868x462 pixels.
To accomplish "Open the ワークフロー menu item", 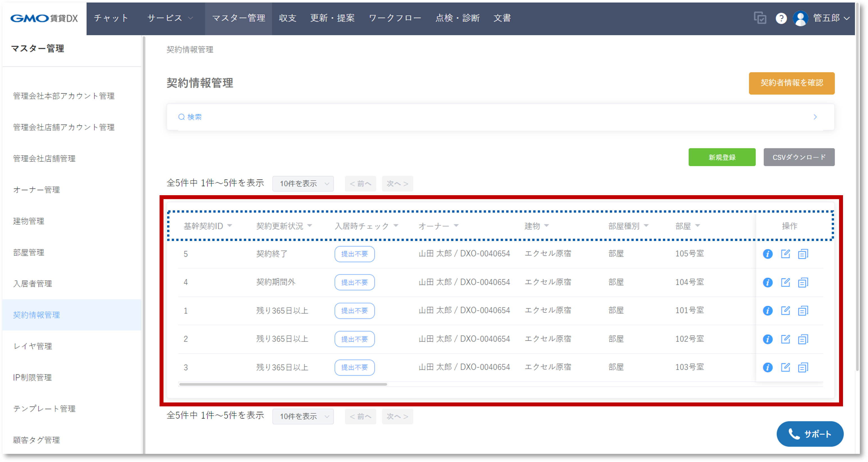I will pos(395,18).
